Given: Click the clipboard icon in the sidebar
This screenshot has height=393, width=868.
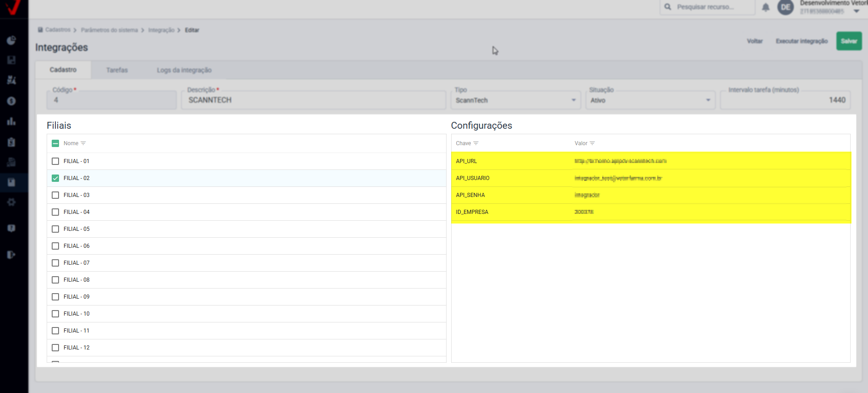Looking at the screenshot, I should [x=11, y=142].
